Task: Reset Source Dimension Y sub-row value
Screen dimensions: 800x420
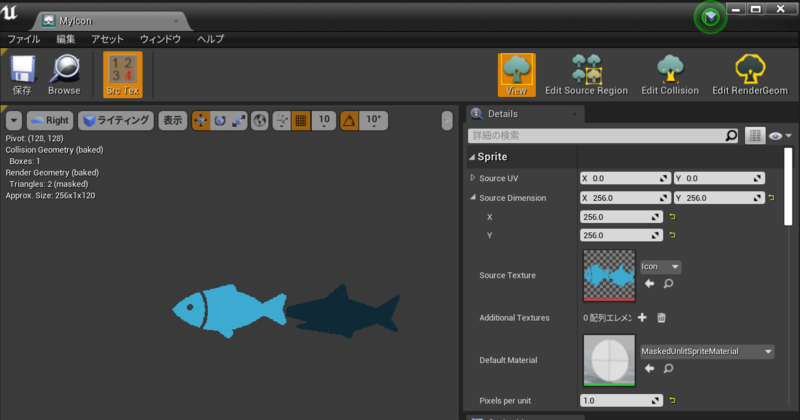Action: (672, 235)
